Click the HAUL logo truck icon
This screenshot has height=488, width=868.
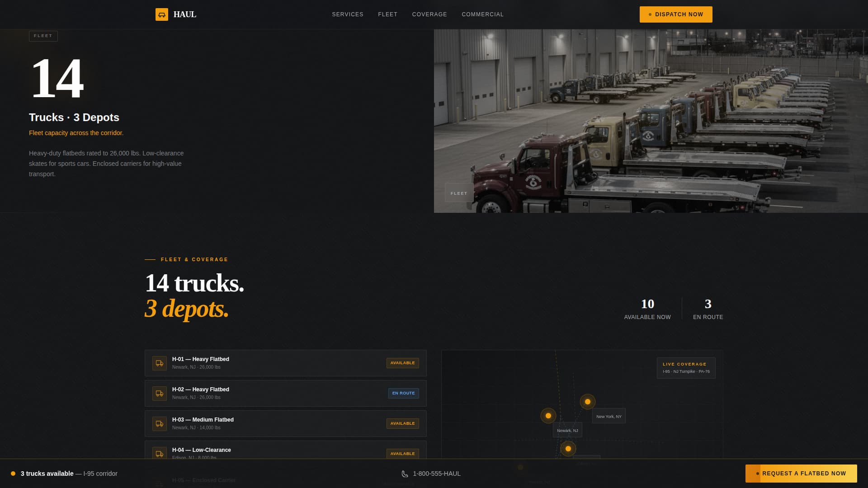(162, 14)
